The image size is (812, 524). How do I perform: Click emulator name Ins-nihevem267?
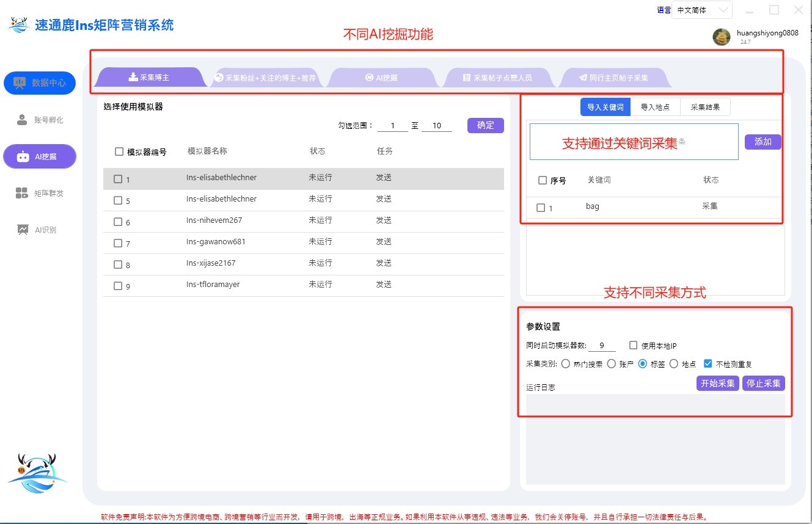(214, 220)
